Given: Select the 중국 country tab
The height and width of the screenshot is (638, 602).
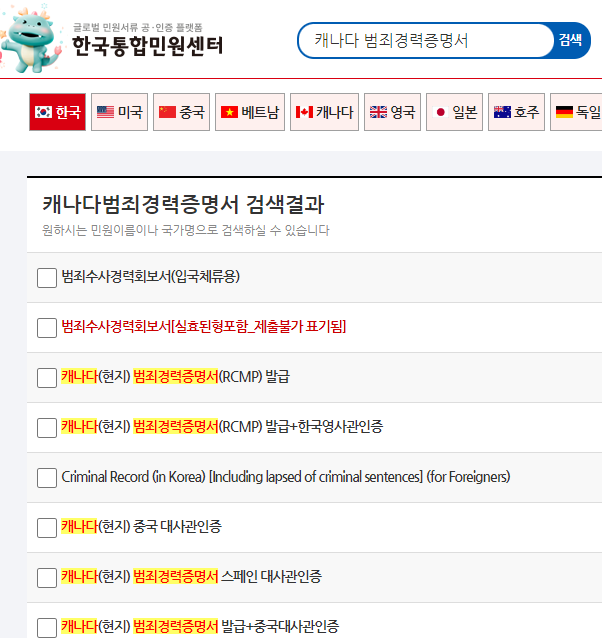Looking at the screenshot, I should (x=181, y=112).
